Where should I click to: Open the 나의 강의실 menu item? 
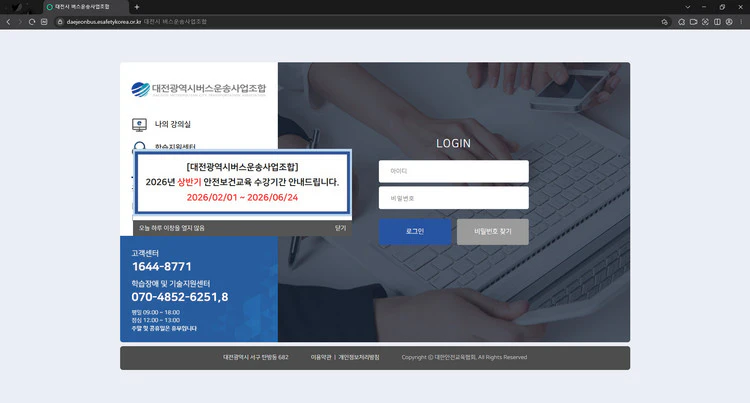tap(172, 125)
